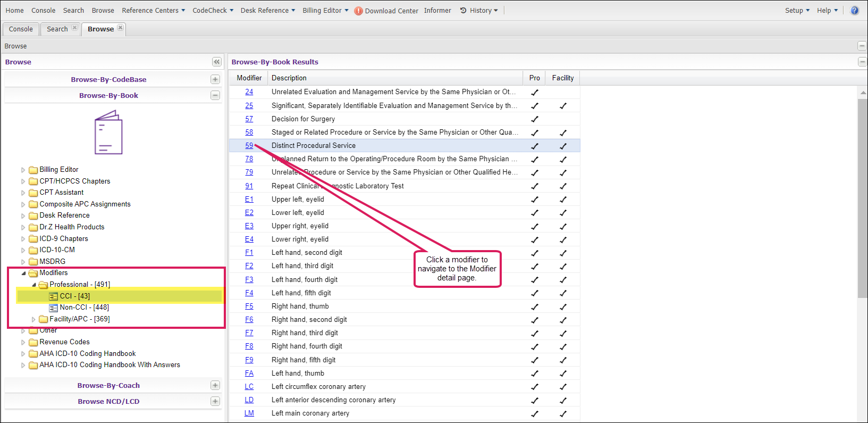The height and width of the screenshot is (423, 868).
Task: Open modifier LC link
Action: [249, 386]
